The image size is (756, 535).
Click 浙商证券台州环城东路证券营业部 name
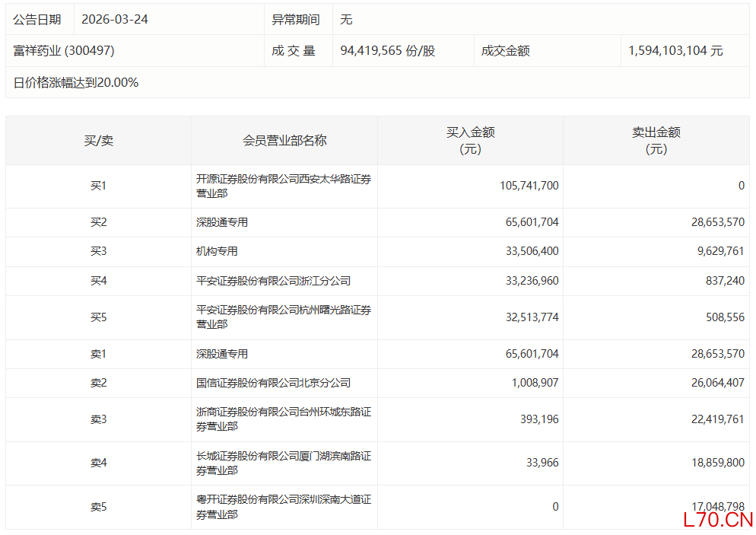coord(284,419)
